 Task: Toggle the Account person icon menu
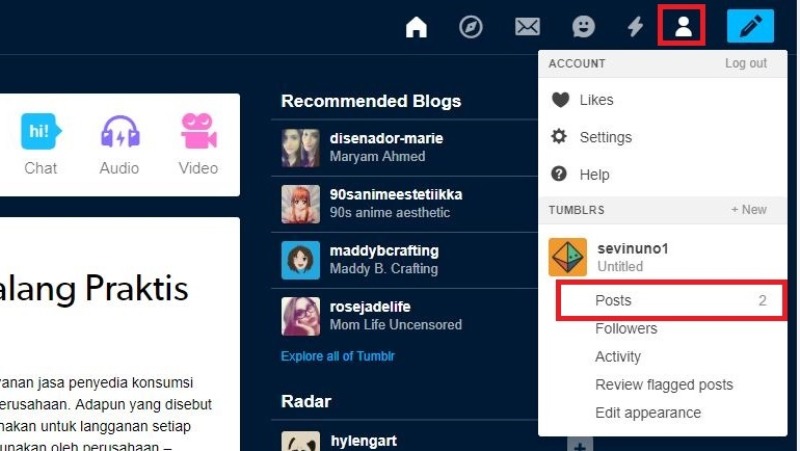683,27
